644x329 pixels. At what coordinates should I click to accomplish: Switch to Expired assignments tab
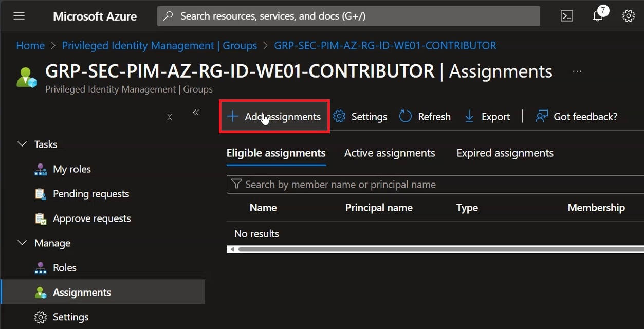click(505, 153)
